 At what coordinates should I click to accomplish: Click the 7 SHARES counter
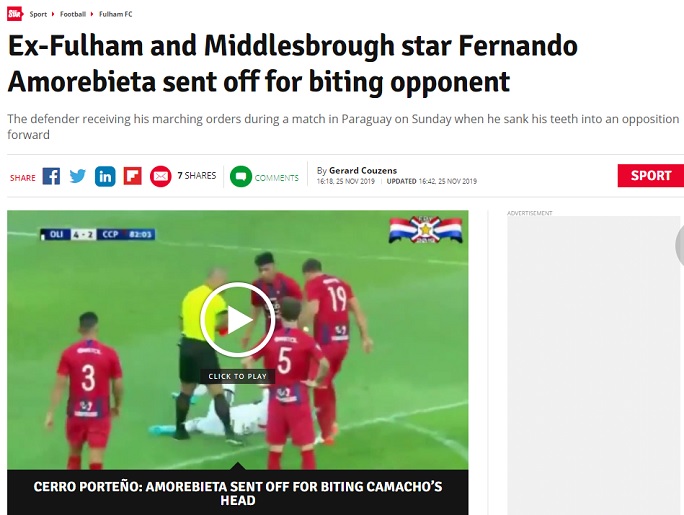tap(197, 176)
